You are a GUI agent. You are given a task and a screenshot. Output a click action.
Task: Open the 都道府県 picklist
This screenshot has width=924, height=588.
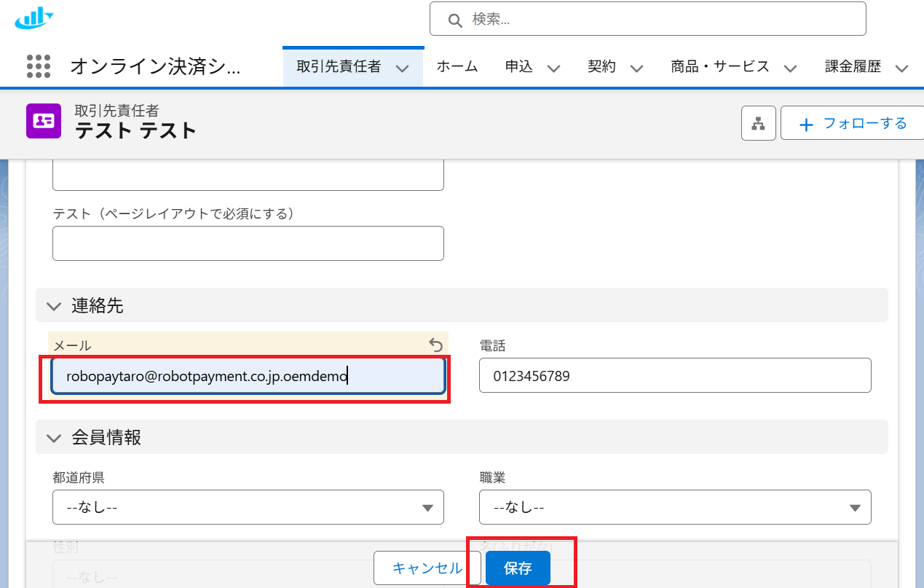(x=248, y=507)
